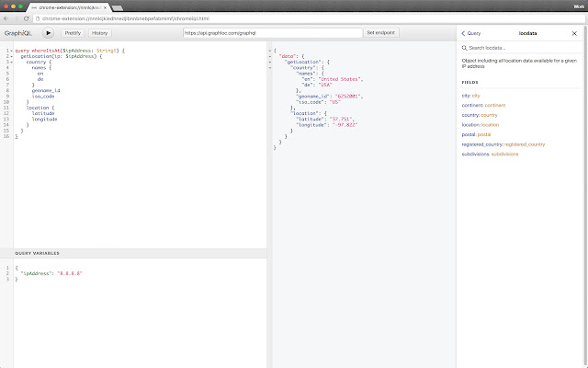Collapse the "data" fold arrow in the result pane
The height and width of the screenshot is (368, 588).
pyautogui.click(x=269, y=55)
